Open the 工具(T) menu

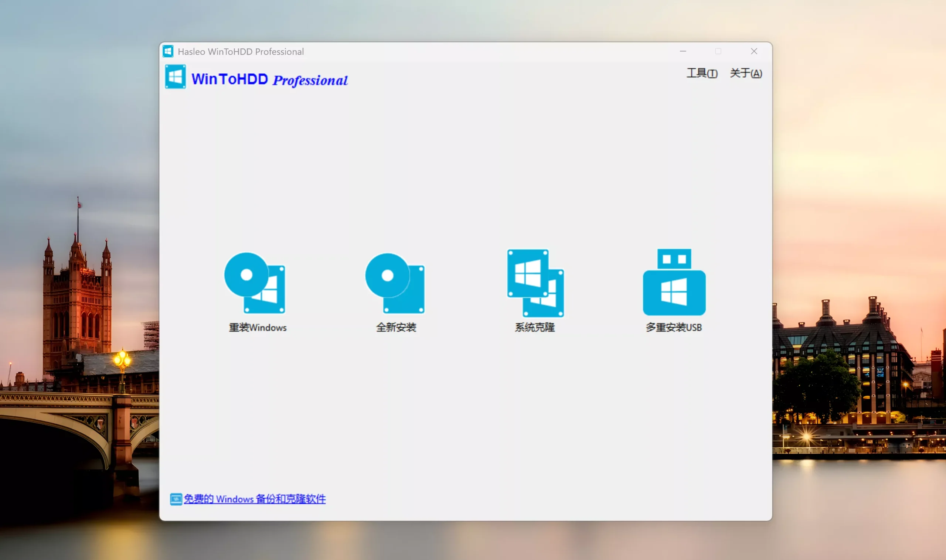point(701,73)
